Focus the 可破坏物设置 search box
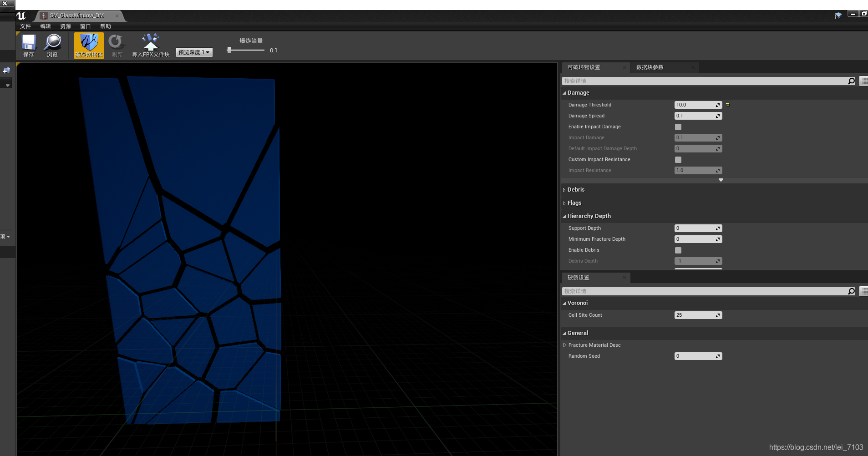 coord(705,81)
